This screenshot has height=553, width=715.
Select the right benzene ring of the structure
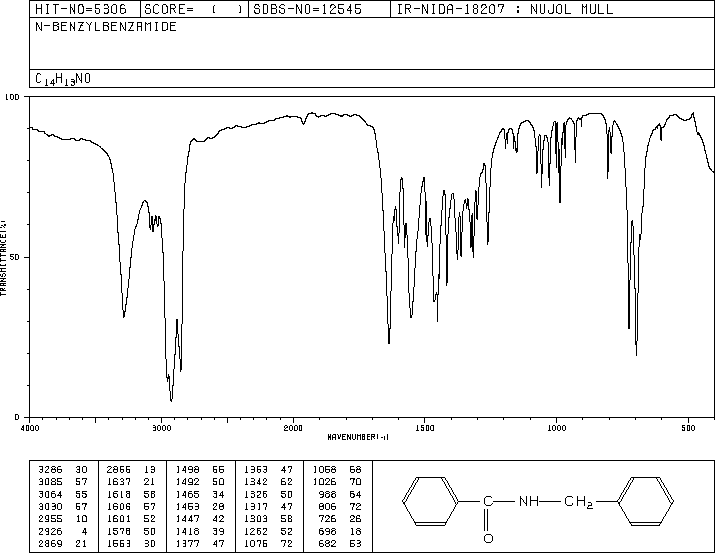coord(645,501)
